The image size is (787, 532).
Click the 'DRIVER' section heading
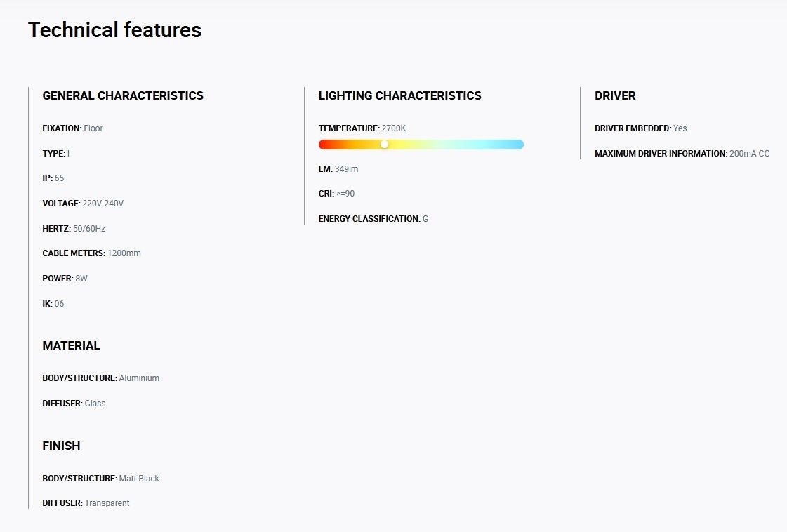pos(615,95)
